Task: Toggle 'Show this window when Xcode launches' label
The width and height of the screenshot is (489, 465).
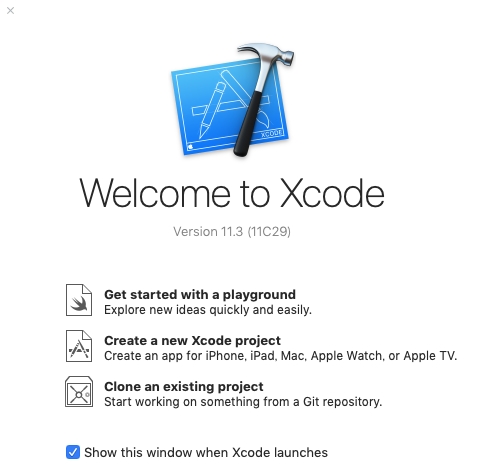Action: point(206,452)
